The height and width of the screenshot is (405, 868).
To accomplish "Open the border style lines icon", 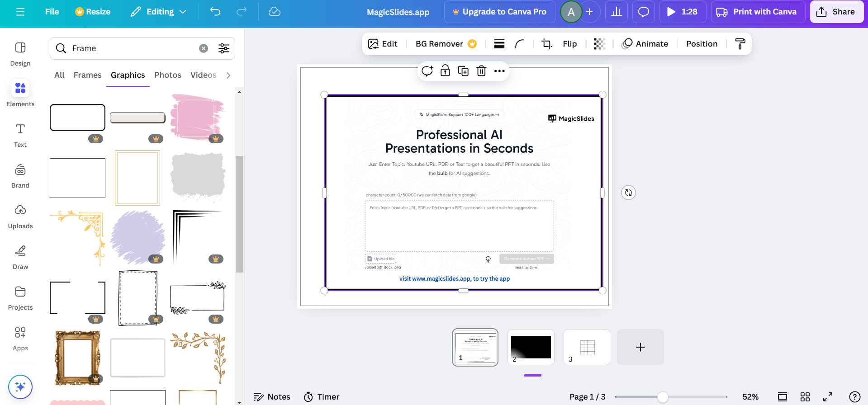I will pyautogui.click(x=499, y=44).
